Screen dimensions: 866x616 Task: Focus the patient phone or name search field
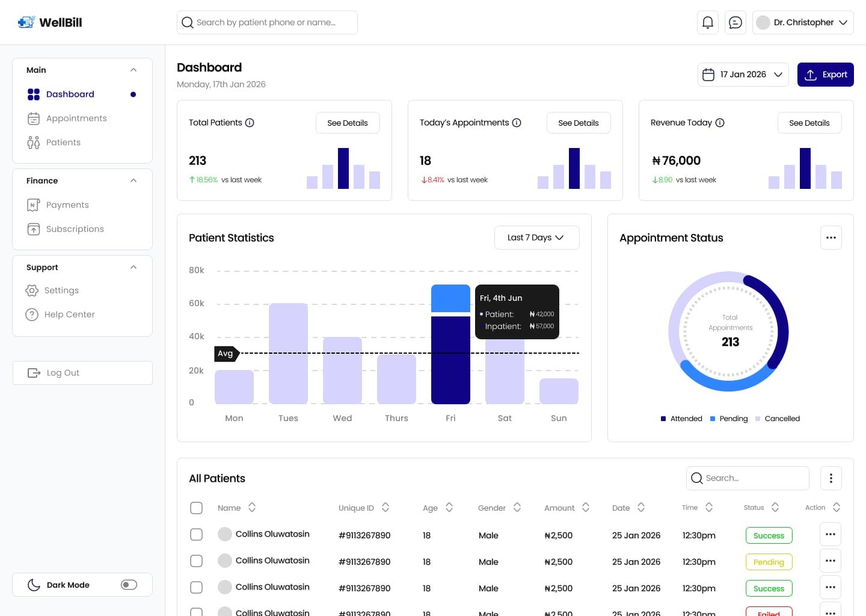tap(267, 22)
